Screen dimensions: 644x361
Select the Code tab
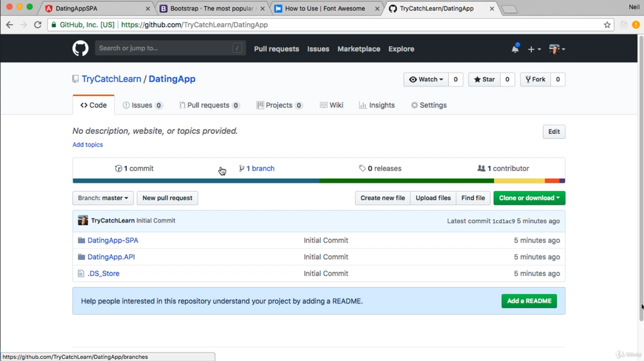pos(93,105)
